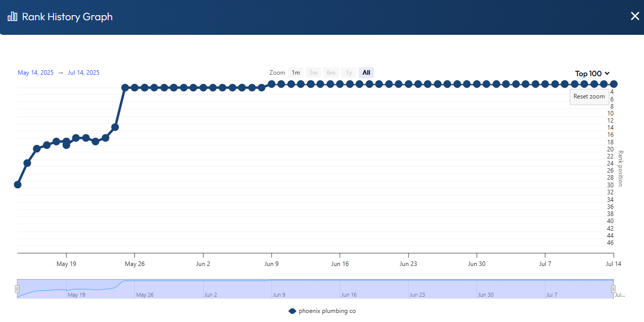Click the data point at rank 14

coord(115,127)
